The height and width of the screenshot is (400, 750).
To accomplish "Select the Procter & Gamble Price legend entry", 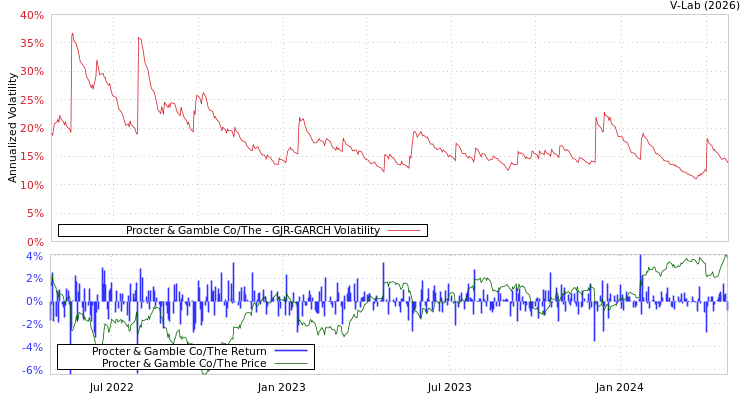I will pos(184,363).
